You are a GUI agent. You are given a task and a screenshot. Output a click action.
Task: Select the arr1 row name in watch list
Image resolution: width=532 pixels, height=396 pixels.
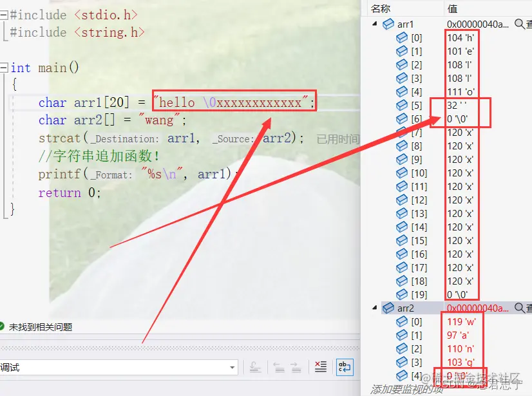click(x=406, y=24)
